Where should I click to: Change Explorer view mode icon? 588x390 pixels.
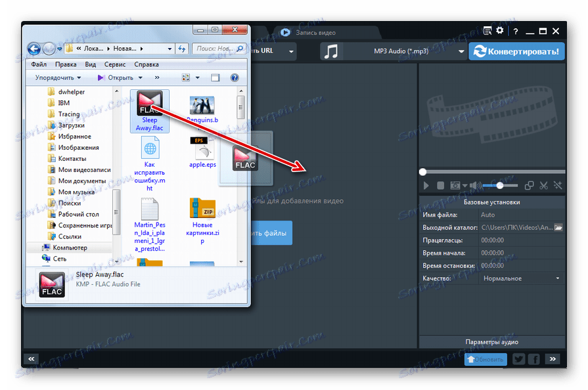pyautogui.click(x=186, y=77)
